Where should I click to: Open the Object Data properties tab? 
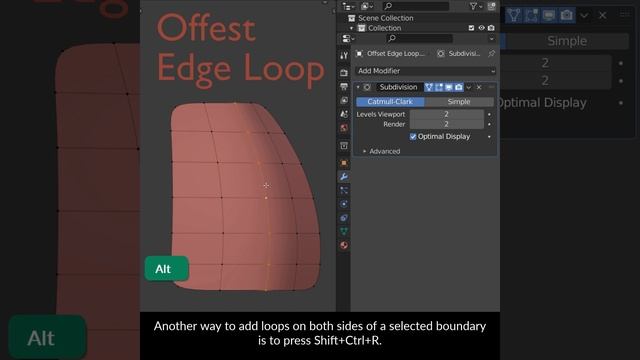pyautogui.click(x=344, y=231)
